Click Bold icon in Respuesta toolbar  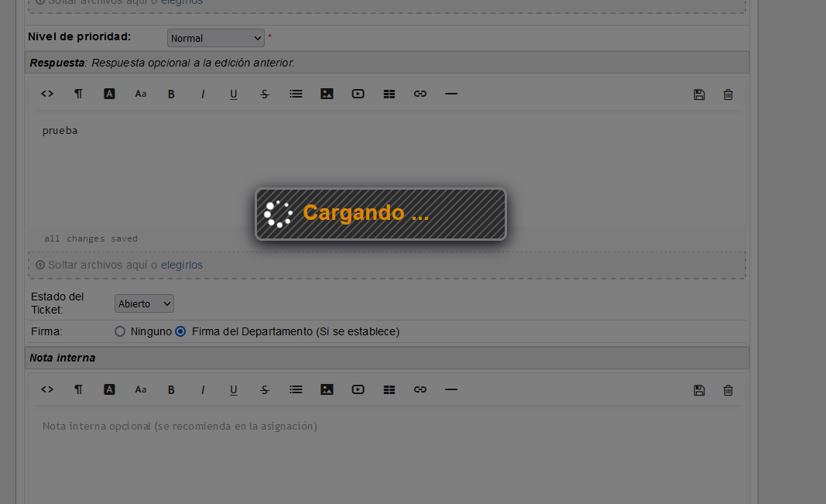coord(171,94)
